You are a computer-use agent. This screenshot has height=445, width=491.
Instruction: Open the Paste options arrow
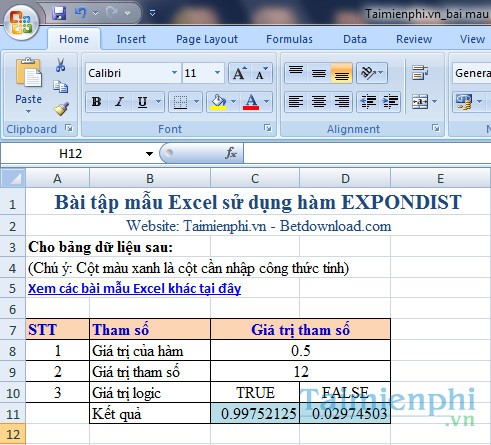tap(28, 111)
